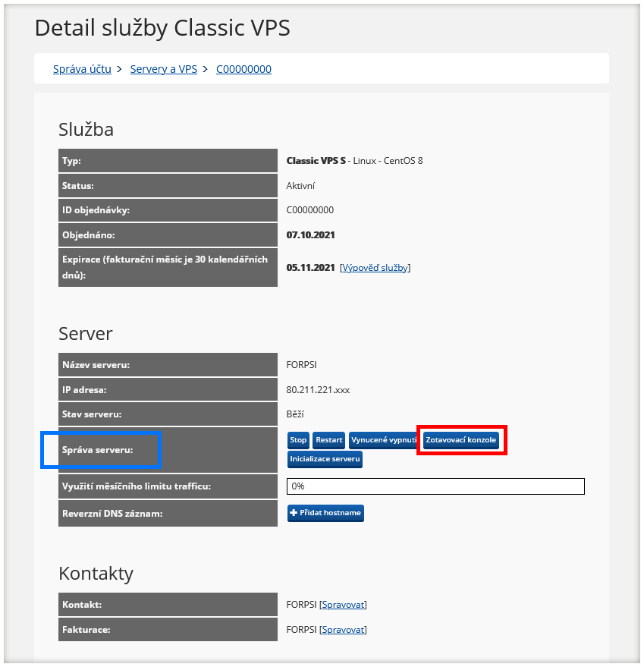
Task: Click Inicializace serveru button
Action: 325,459
